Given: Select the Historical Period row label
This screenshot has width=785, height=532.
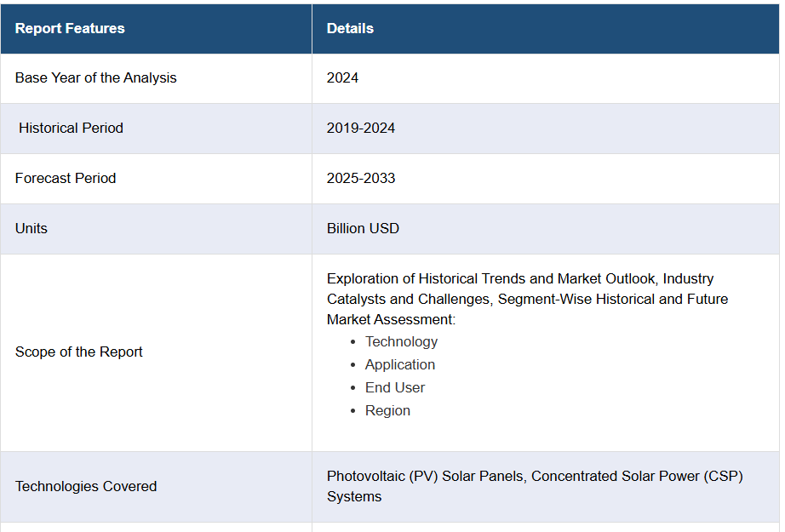Looking at the screenshot, I should (71, 128).
